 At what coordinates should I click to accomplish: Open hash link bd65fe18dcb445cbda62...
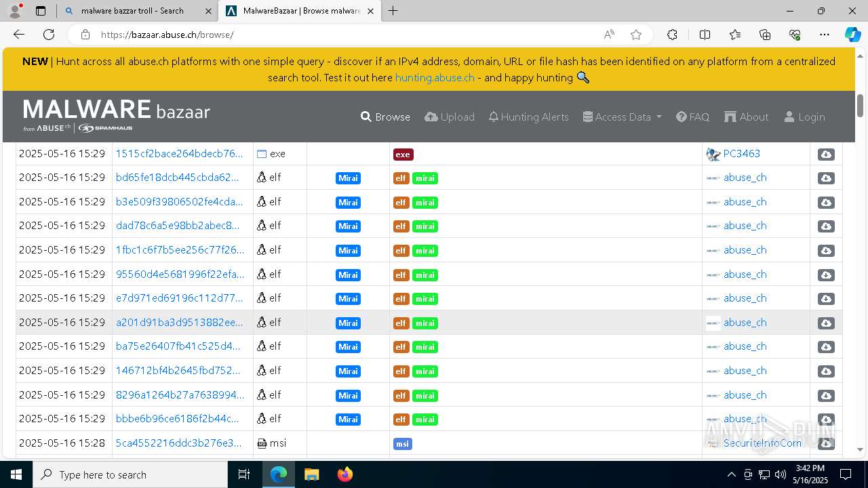pyautogui.click(x=177, y=177)
